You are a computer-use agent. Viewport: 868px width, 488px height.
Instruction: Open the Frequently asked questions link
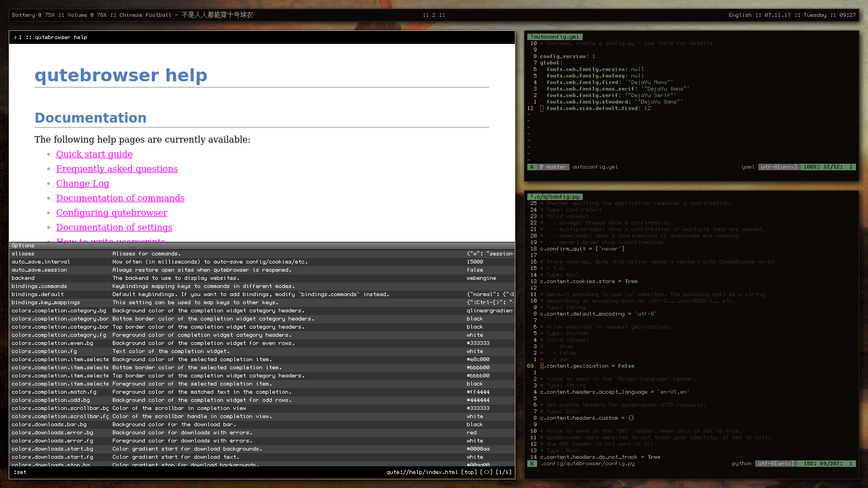click(x=117, y=169)
